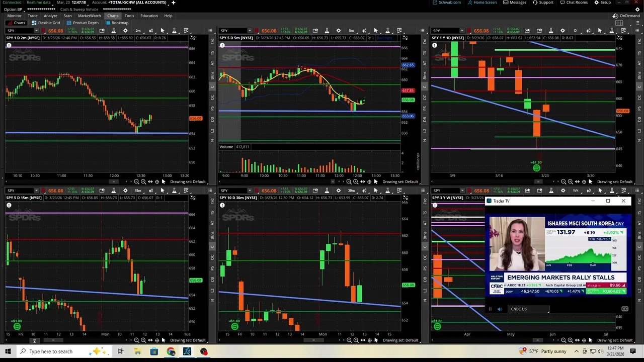Toggle the L2 sidebar panel
The width and height of the screenshot is (644, 362).
pyautogui.click(x=212, y=131)
